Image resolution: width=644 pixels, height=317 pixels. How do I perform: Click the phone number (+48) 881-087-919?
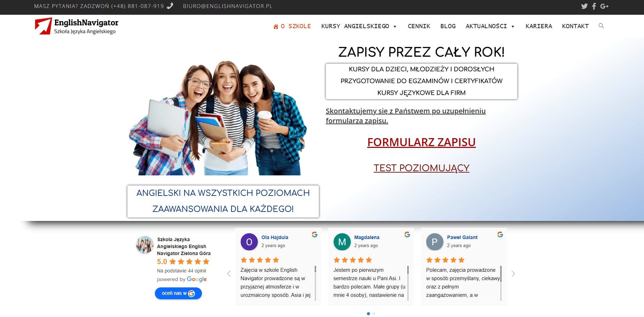pyautogui.click(x=138, y=6)
